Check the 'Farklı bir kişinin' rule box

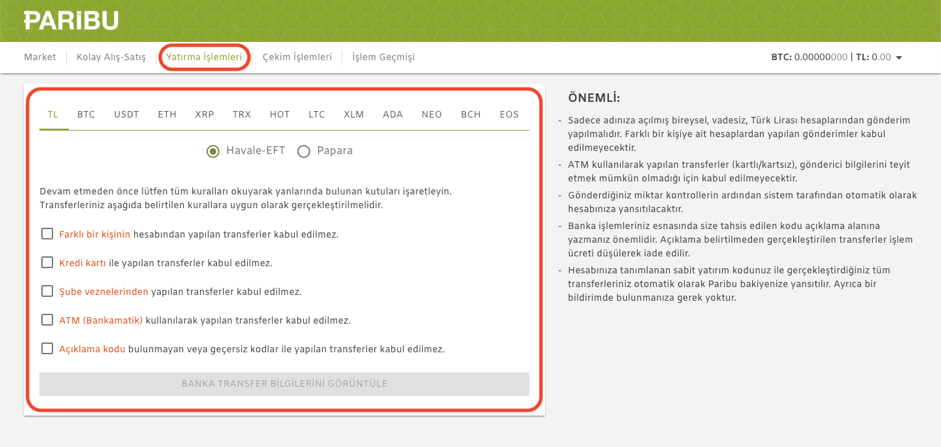pos(47,234)
